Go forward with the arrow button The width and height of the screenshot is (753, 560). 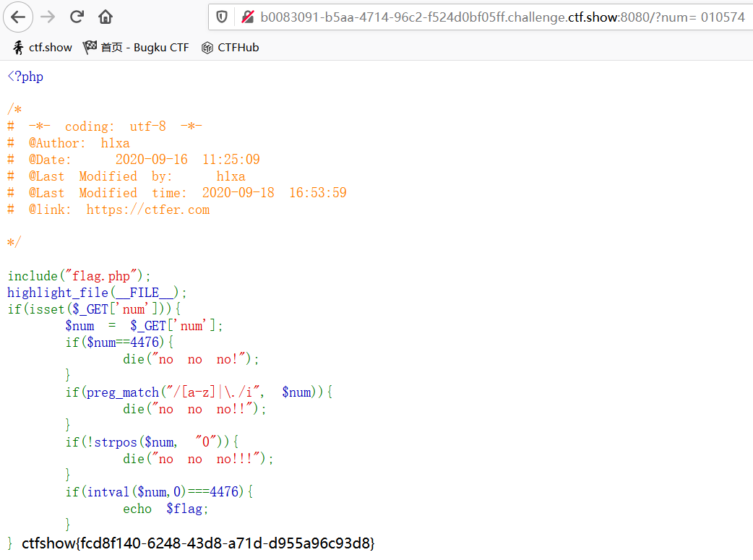coord(48,17)
